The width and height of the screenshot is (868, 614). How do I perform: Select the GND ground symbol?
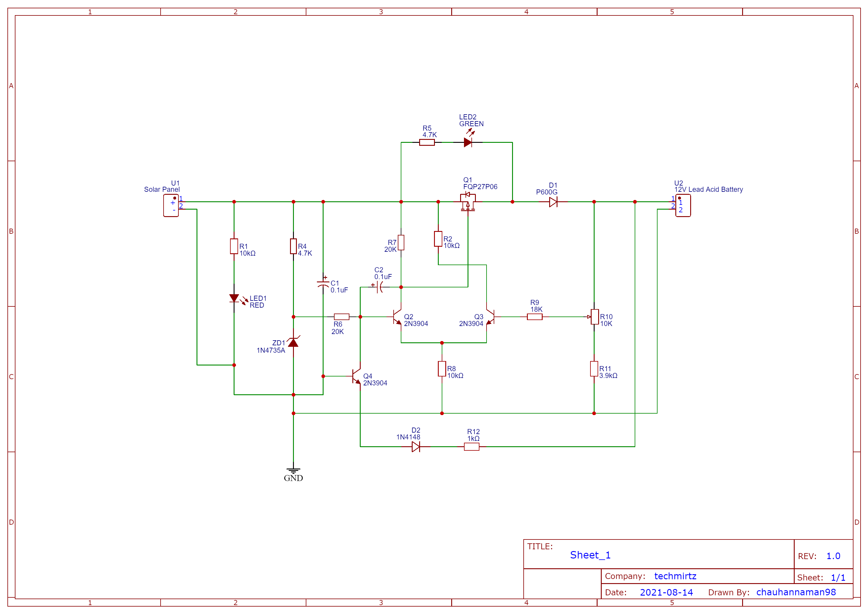(293, 471)
